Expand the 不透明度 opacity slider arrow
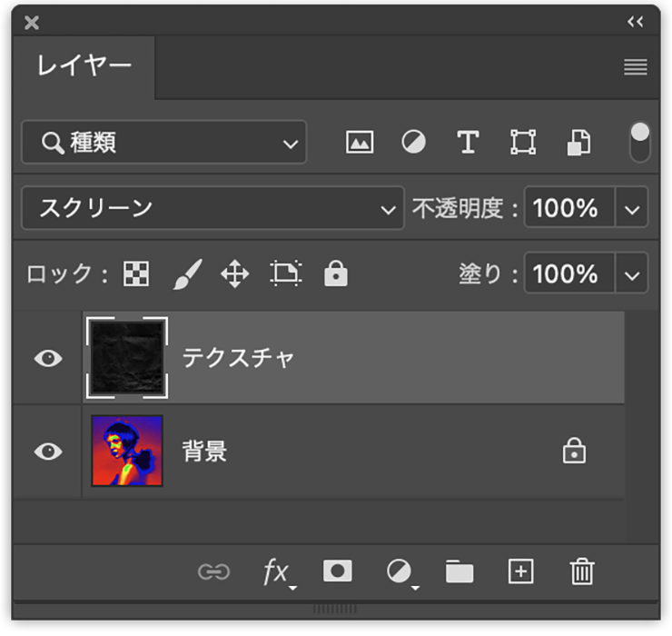The image size is (672, 636). tap(632, 208)
